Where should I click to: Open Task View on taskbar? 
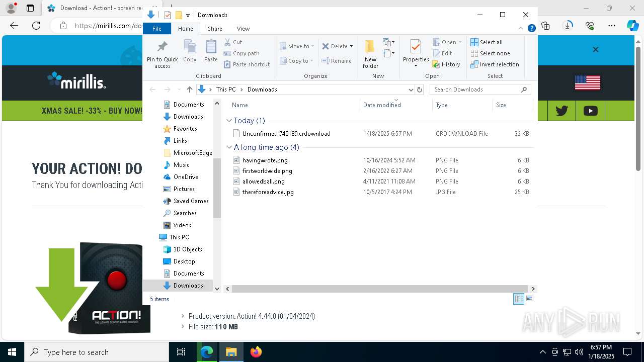pyautogui.click(x=181, y=352)
